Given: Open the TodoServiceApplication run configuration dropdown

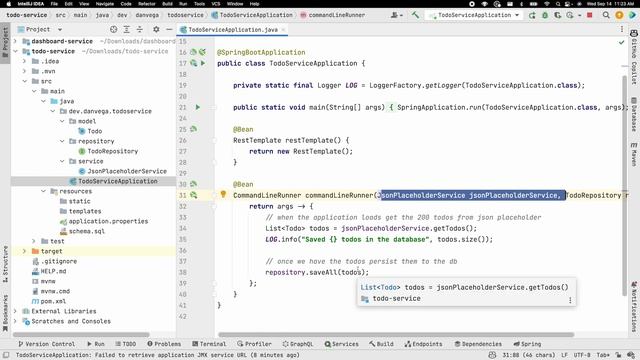Looking at the screenshot, I should [474, 15].
